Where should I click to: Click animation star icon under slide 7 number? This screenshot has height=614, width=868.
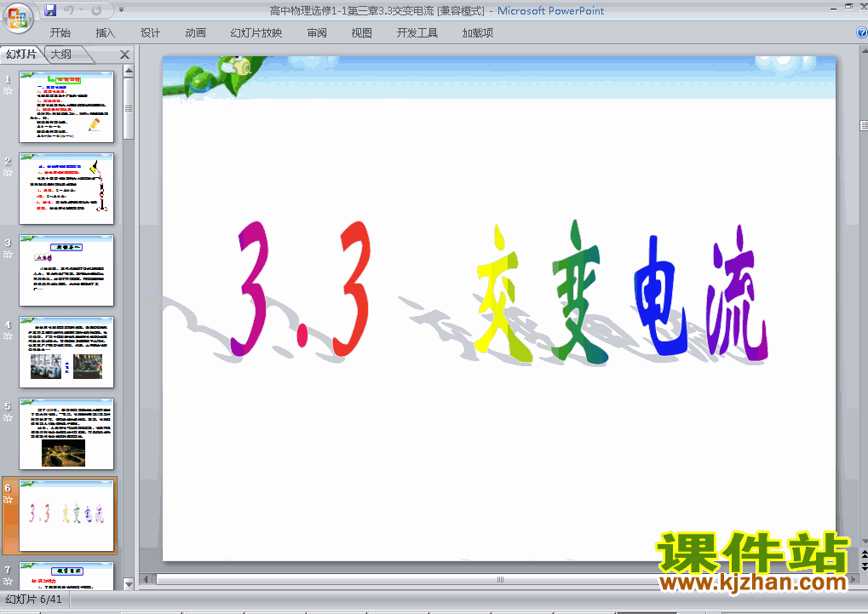click(x=8, y=582)
